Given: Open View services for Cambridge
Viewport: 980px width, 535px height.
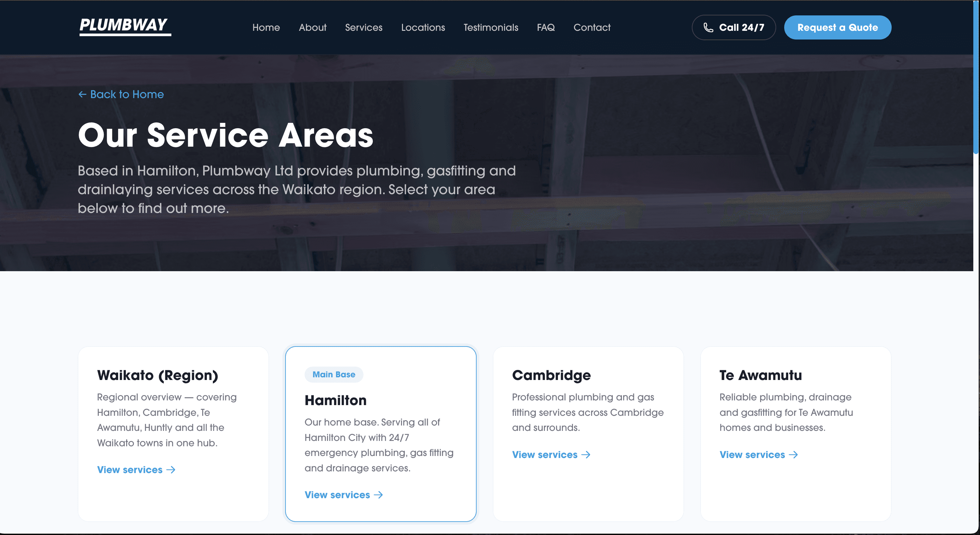Looking at the screenshot, I should point(551,455).
